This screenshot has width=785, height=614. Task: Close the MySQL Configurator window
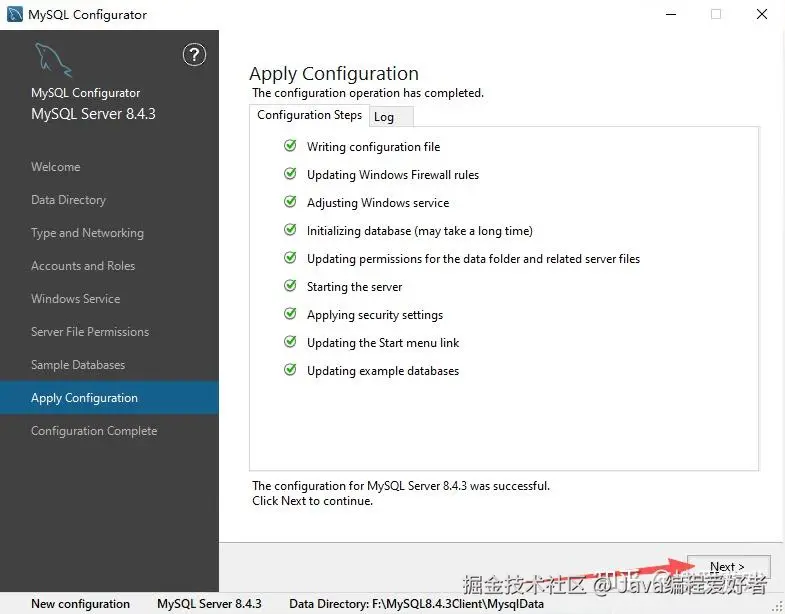(x=761, y=14)
